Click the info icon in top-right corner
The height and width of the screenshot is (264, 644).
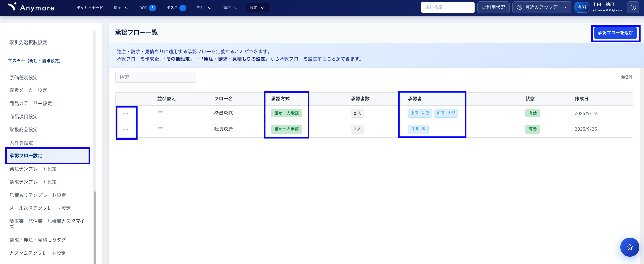[x=633, y=7]
